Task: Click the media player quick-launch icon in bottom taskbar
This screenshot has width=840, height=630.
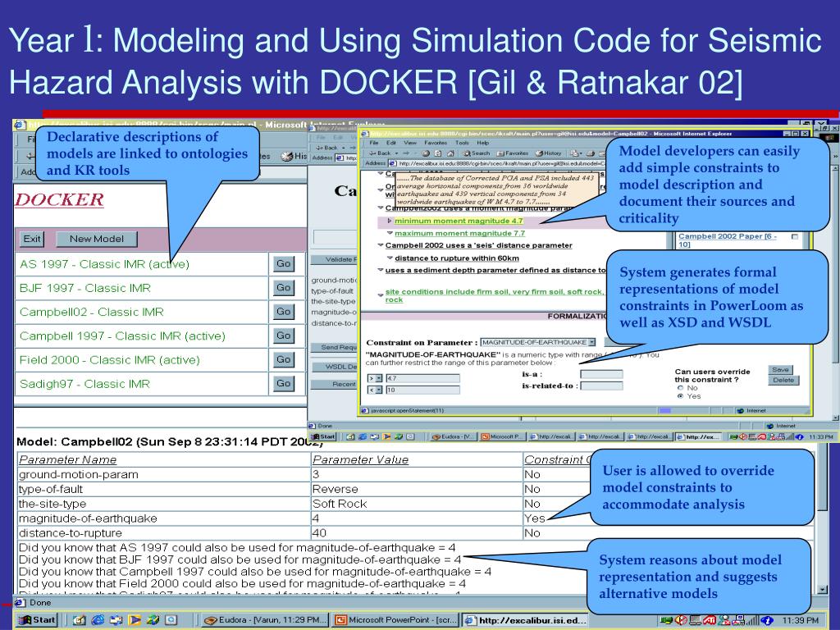Action: (x=135, y=620)
